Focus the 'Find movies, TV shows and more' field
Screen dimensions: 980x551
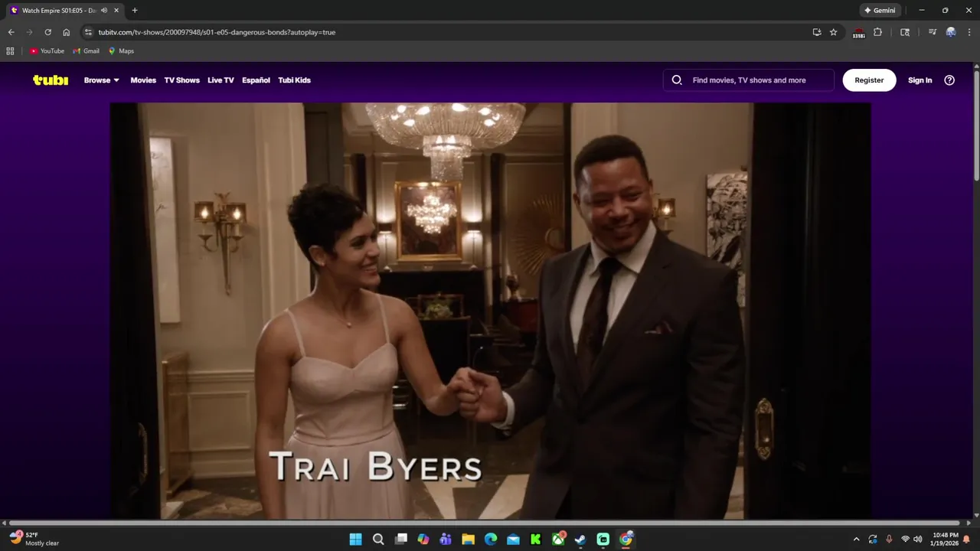(x=749, y=80)
